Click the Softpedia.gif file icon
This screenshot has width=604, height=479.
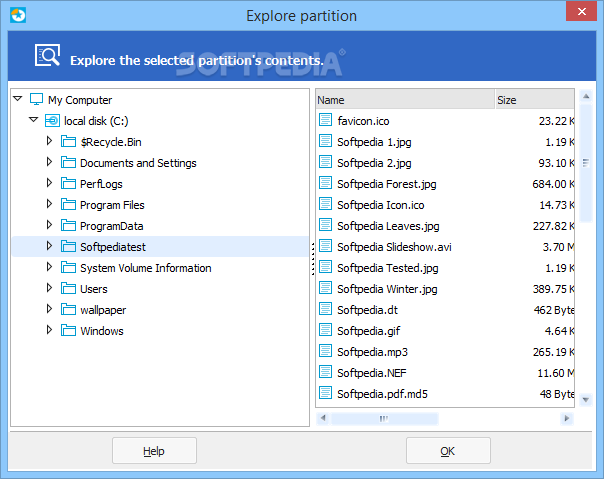coord(325,330)
